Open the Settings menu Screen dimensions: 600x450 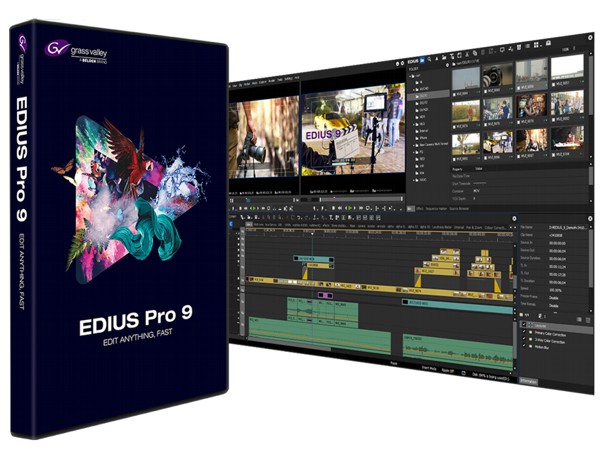point(288,79)
